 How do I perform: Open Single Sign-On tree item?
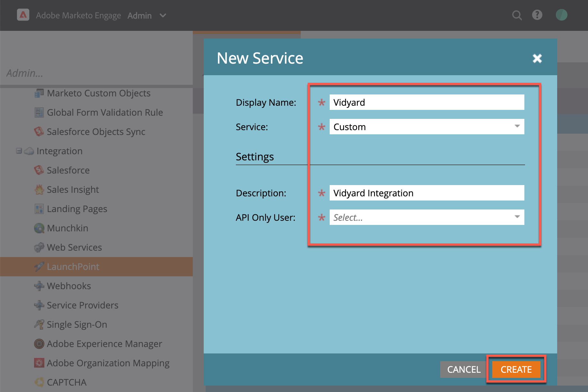coord(77,325)
